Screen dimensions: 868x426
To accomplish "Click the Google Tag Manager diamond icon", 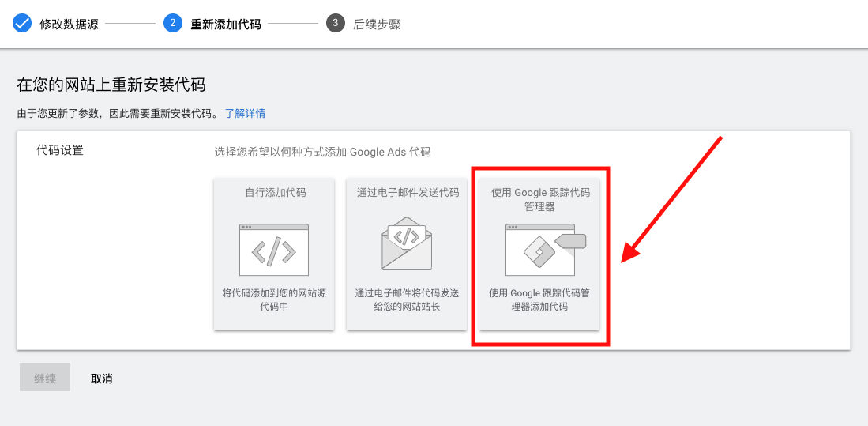I will click(539, 253).
